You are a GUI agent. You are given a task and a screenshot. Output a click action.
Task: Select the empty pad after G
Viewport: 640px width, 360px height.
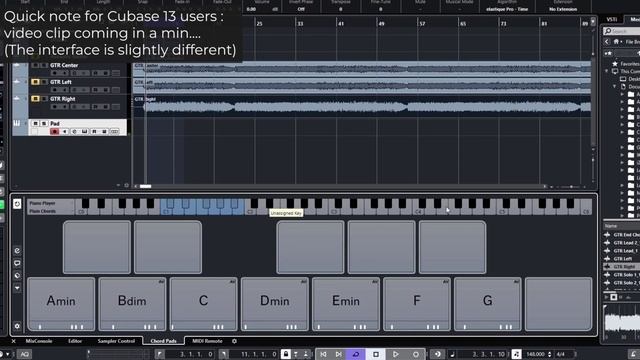[x=559, y=304]
